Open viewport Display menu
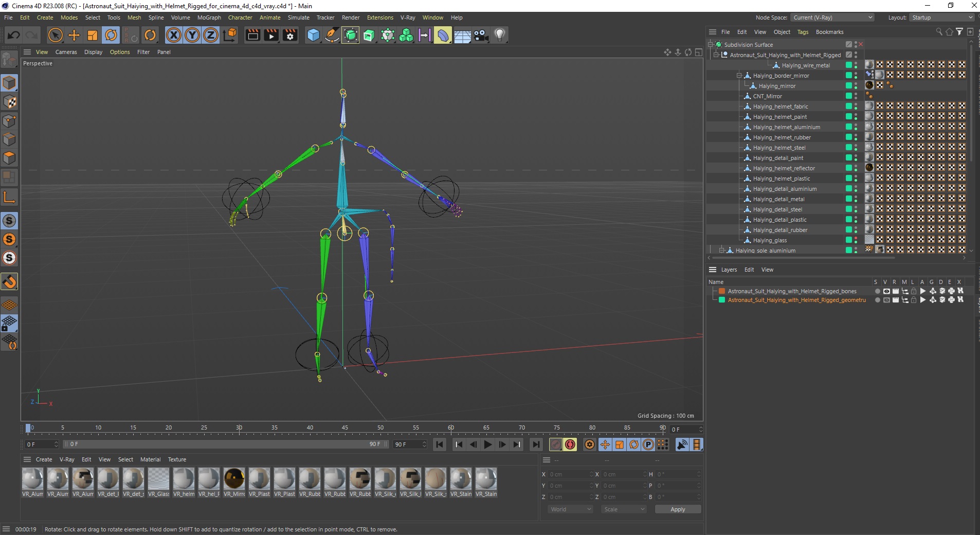 93,52
